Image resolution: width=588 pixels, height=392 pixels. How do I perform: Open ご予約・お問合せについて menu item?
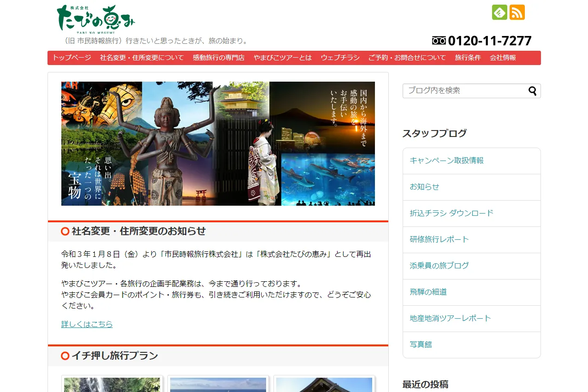point(407,58)
